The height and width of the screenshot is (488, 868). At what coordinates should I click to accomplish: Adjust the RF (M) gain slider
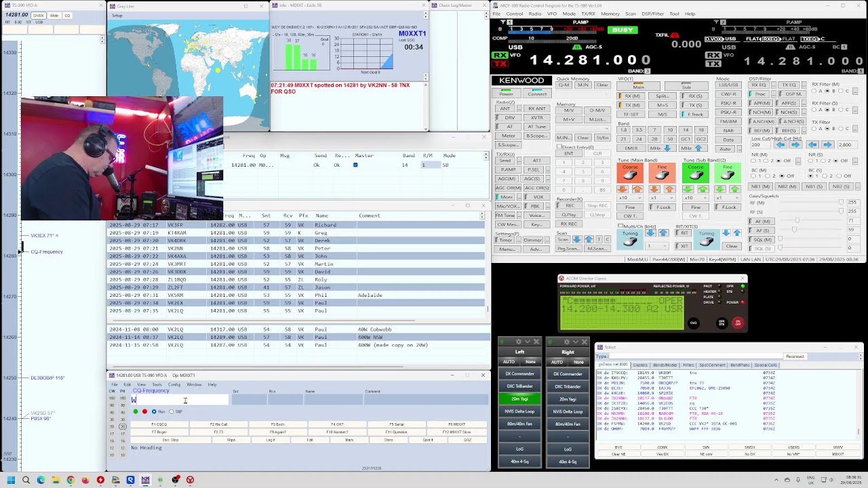841,202
